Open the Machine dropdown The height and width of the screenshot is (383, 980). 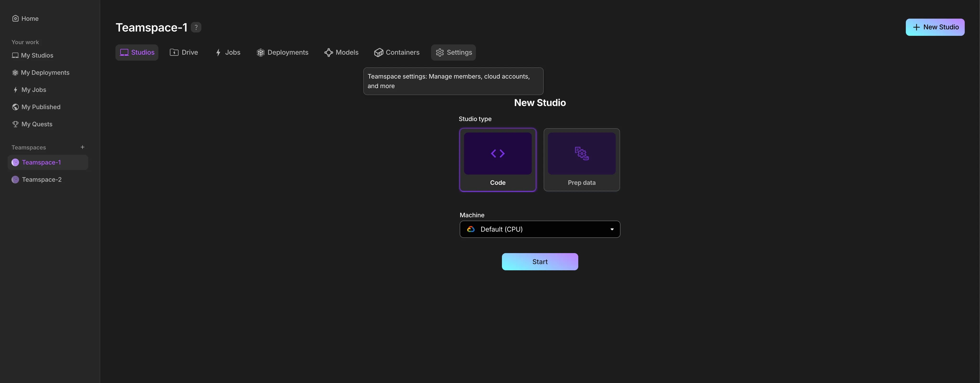540,229
